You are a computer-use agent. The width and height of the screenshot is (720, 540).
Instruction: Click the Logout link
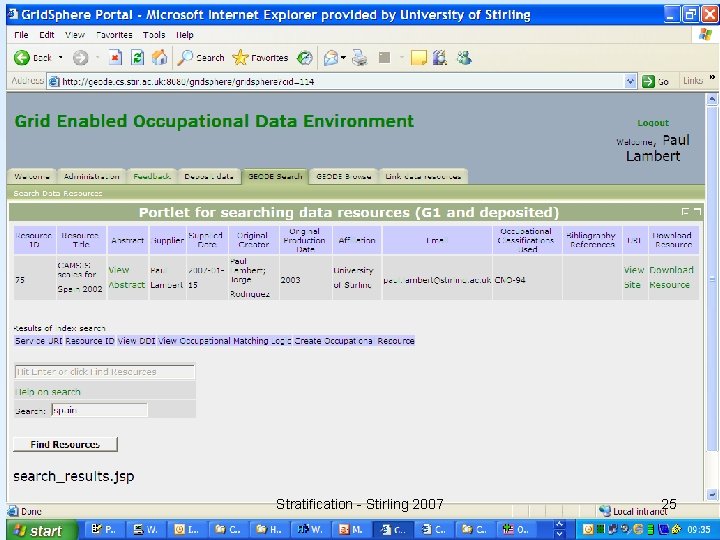[653, 122]
